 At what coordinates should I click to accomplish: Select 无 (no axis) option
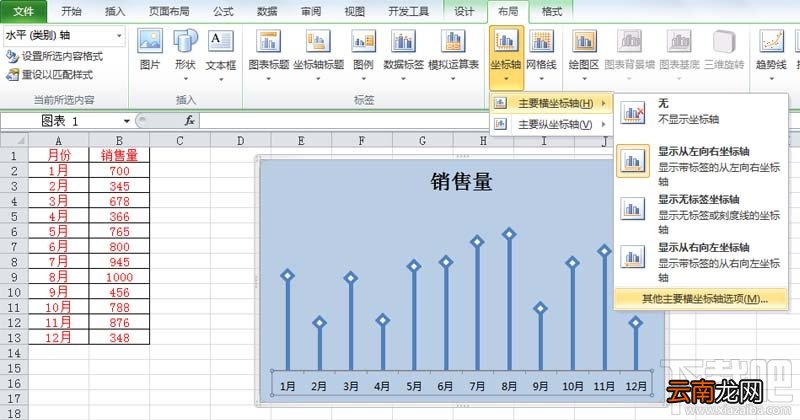tap(700, 112)
